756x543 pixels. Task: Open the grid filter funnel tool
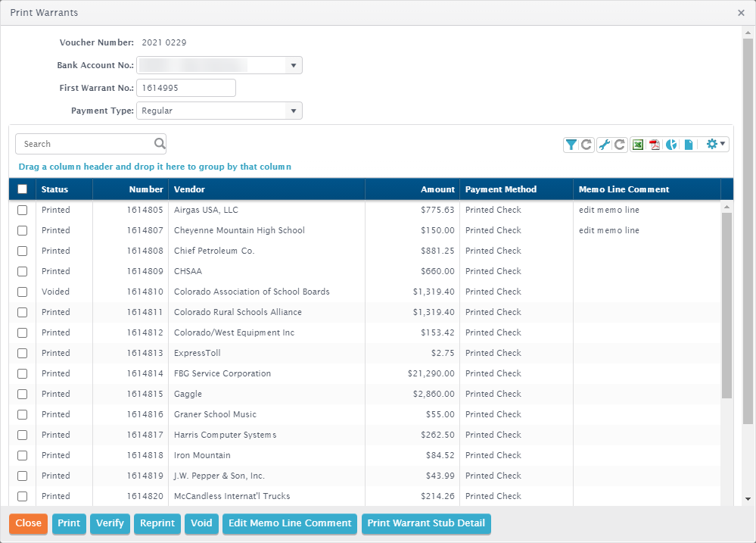coord(571,145)
